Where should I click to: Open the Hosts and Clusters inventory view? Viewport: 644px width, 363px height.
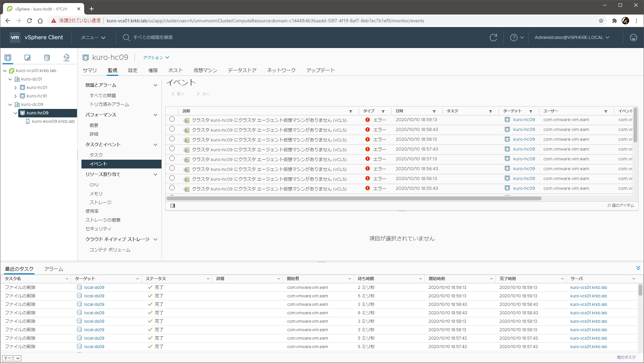coord(8,58)
